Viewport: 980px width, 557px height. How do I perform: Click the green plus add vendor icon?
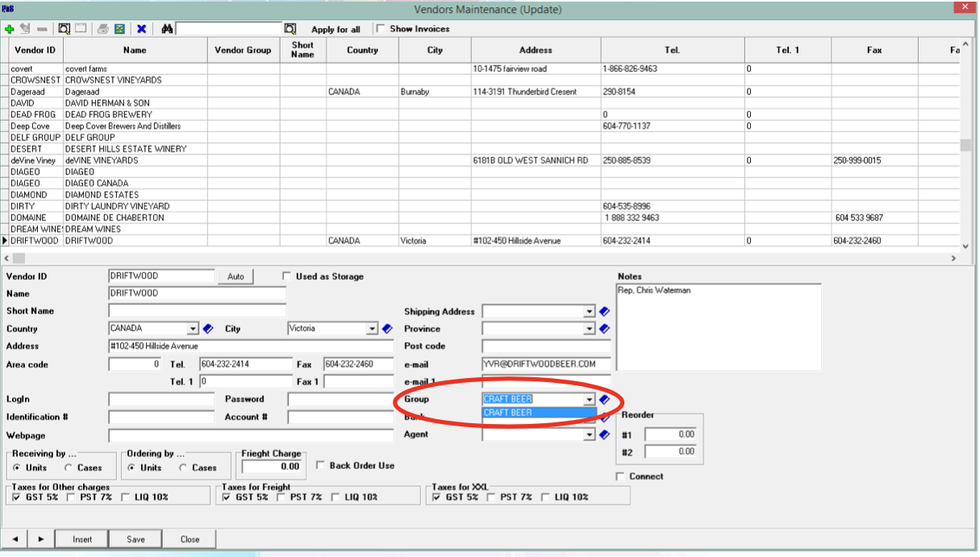[x=10, y=29]
